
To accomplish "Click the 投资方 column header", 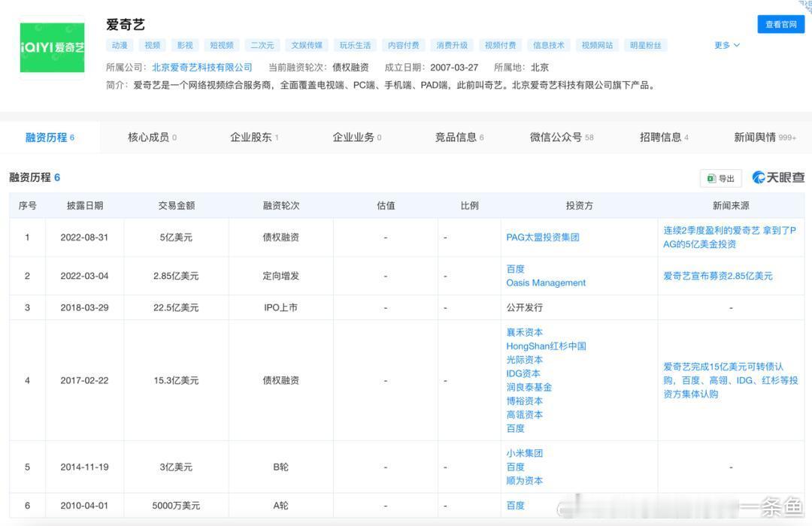I will pyautogui.click(x=580, y=206).
